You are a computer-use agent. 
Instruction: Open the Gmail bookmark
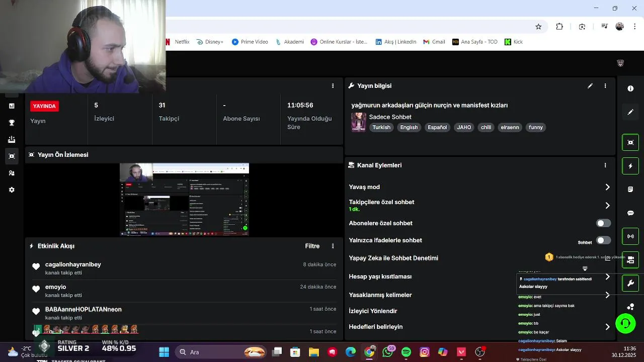click(434, 42)
